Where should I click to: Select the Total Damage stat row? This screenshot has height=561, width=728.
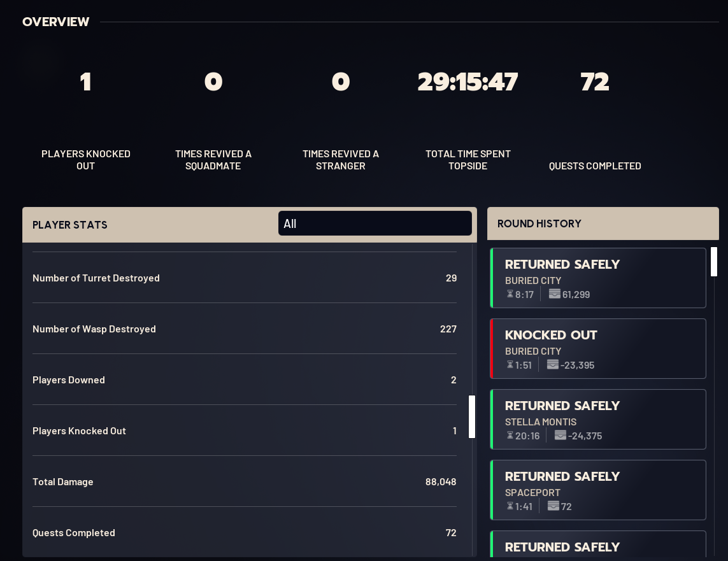[x=245, y=481]
